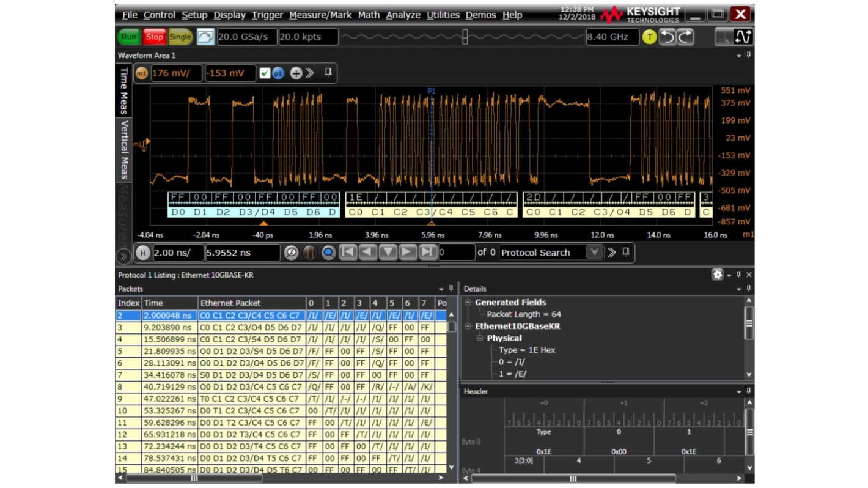Jump to first search result
The image size is (868, 488).
[x=348, y=252]
